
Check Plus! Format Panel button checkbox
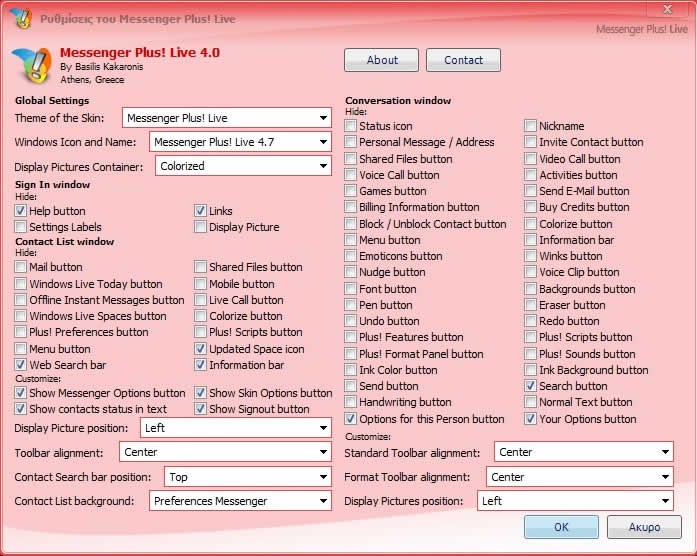coord(350,354)
